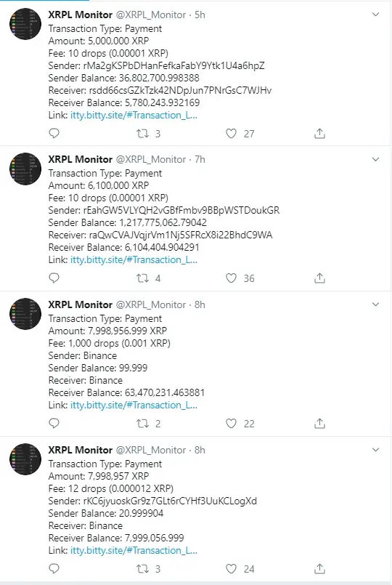Open the XRPL Monitor name on the last tweet

tap(80, 450)
